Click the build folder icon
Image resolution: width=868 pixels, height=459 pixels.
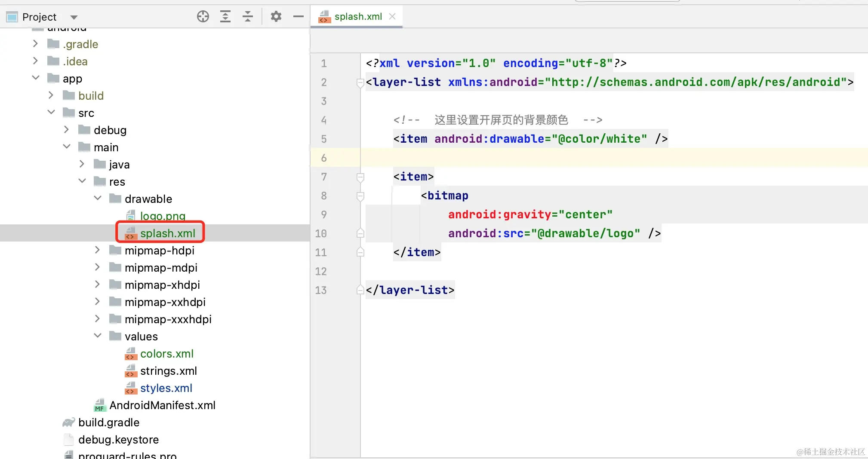pos(69,95)
